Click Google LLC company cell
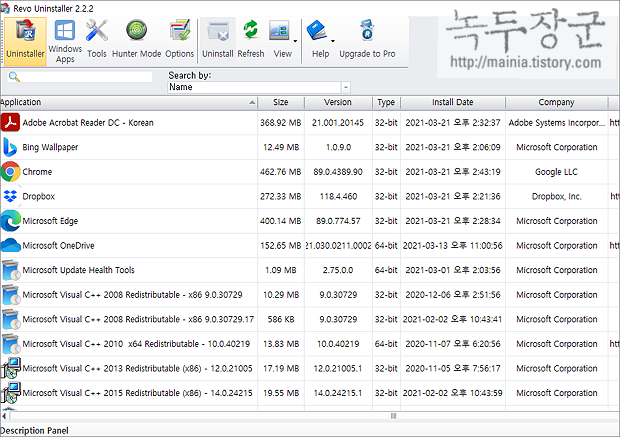This screenshot has height=437, width=620. pos(556,172)
